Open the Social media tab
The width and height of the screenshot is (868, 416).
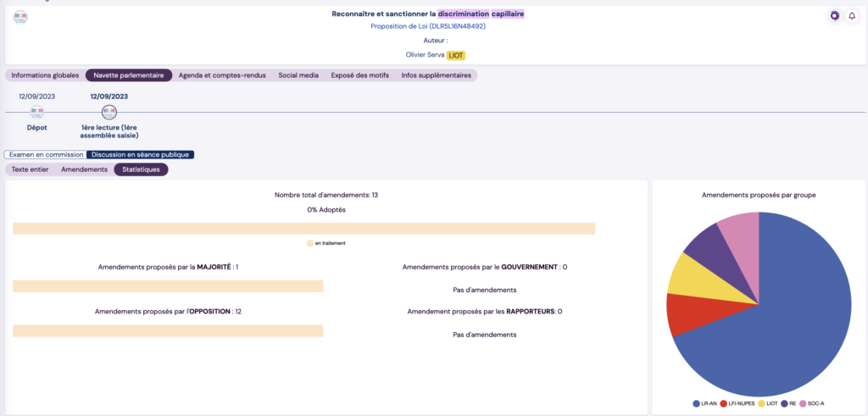coord(298,75)
